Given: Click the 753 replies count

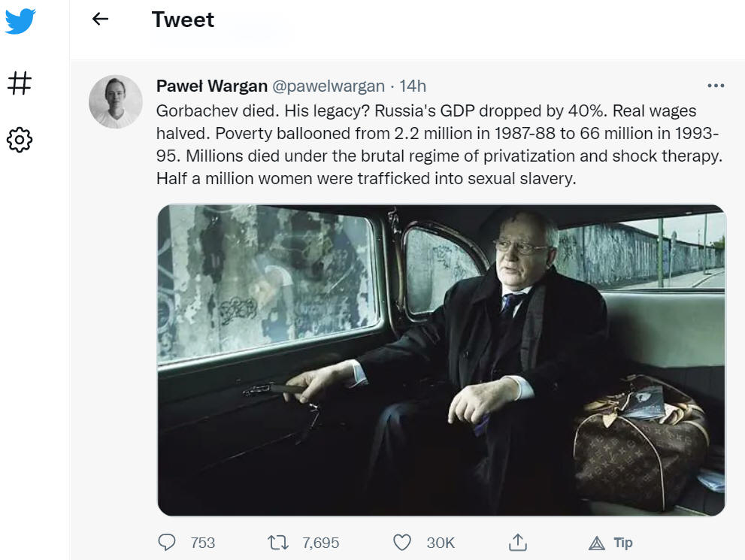Looking at the screenshot, I should 203,543.
